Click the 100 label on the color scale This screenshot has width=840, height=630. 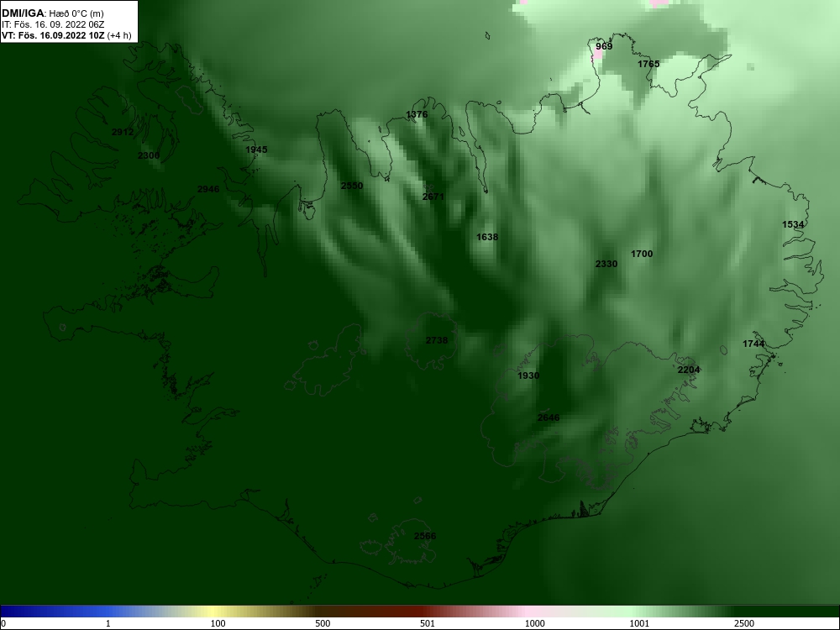(218, 623)
